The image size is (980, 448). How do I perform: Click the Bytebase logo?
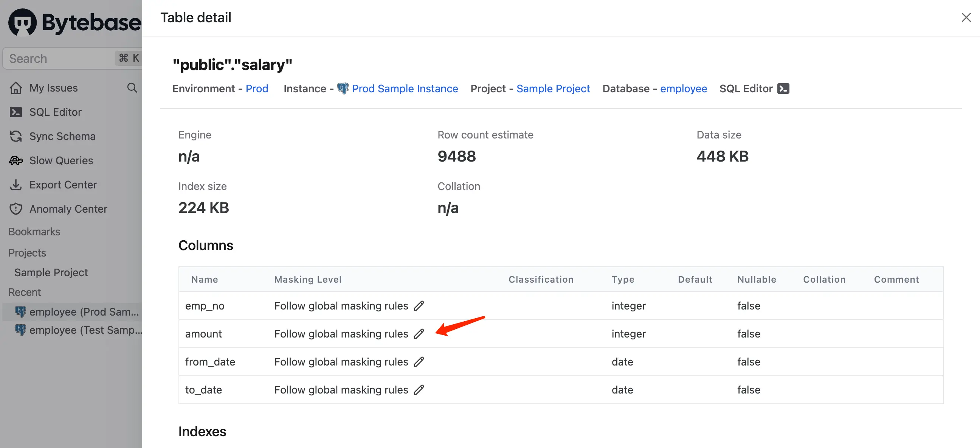point(74,22)
